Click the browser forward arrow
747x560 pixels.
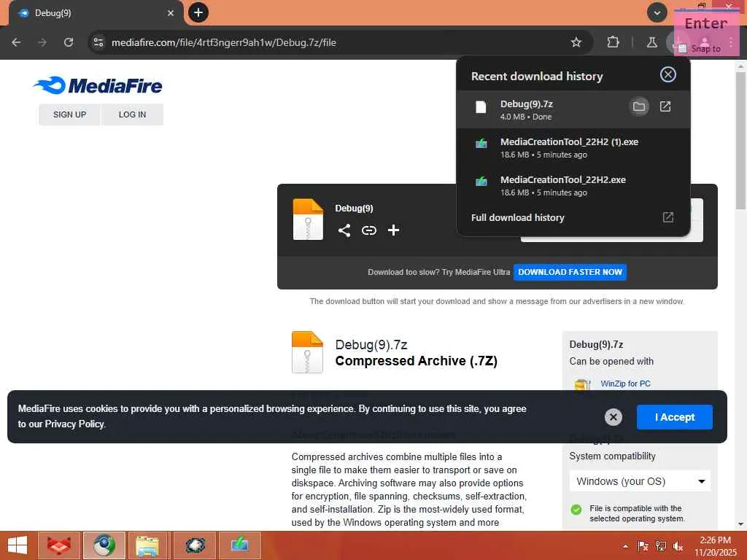(x=42, y=42)
